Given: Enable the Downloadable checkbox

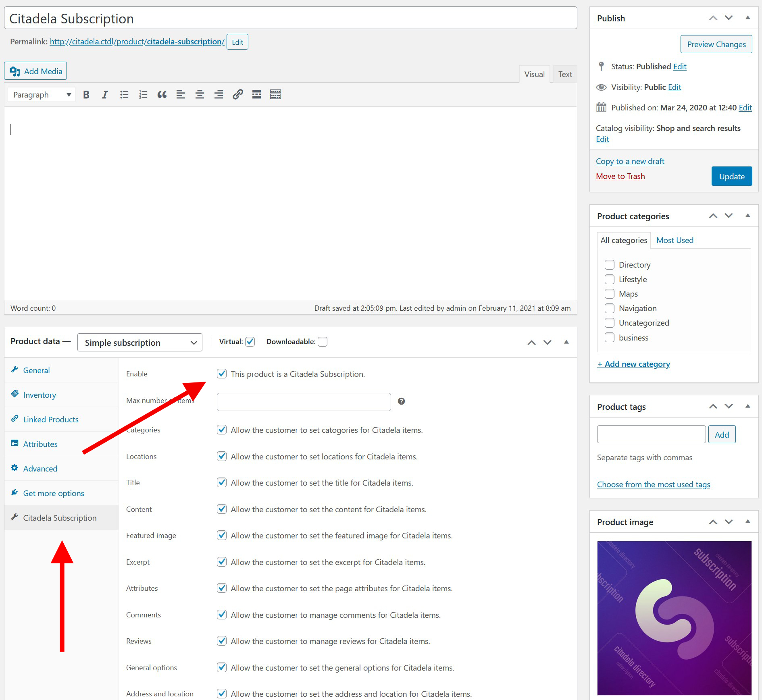Looking at the screenshot, I should click(323, 342).
